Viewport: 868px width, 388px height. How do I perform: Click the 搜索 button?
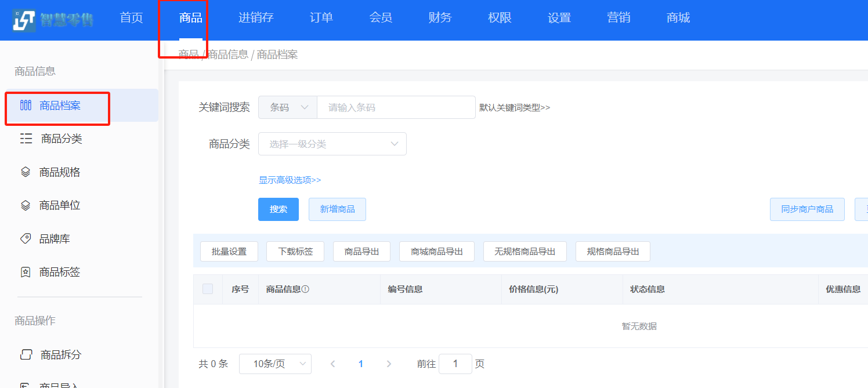[x=279, y=209]
